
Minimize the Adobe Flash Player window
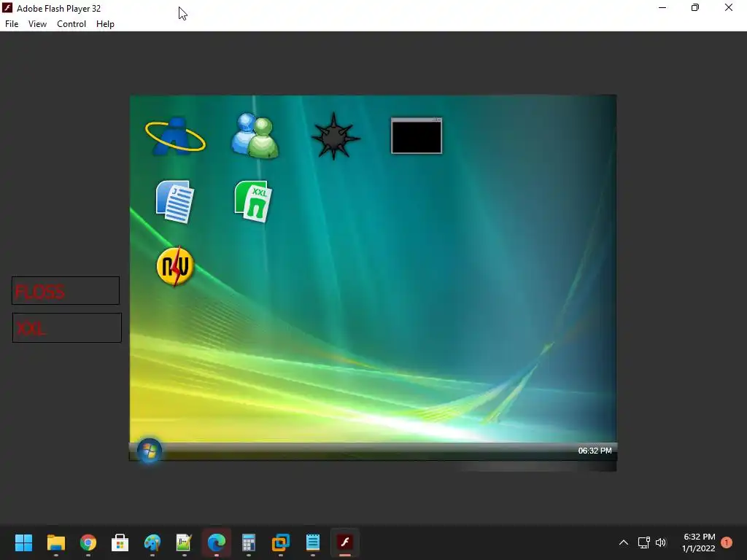(662, 7)
